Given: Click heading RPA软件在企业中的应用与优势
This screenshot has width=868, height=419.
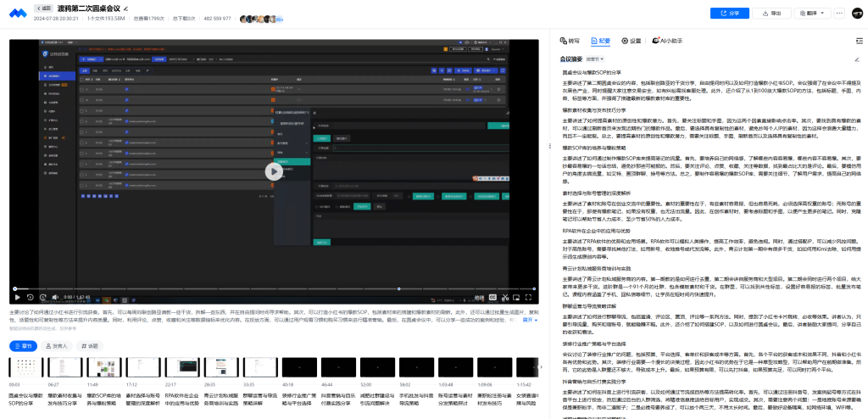Looking at the screenshot, I should click(x=594, y=230).
